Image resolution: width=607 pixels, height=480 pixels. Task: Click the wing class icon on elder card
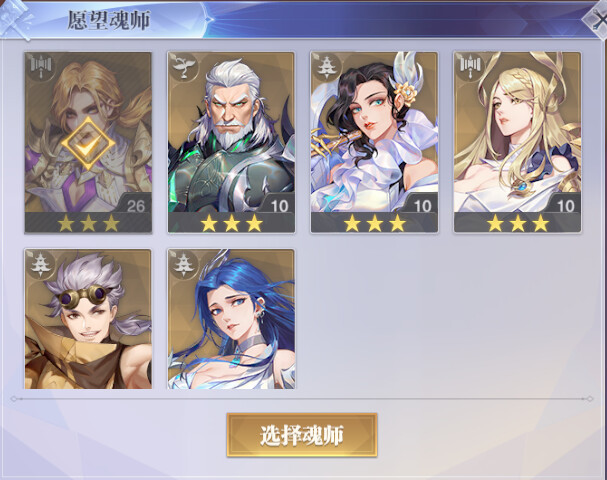tap(184, 67)
